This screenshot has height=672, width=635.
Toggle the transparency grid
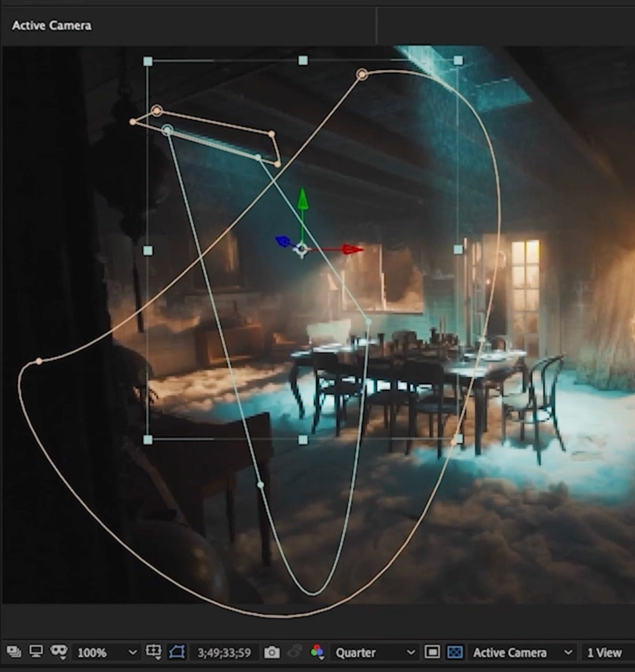click(x=454, y=652)
